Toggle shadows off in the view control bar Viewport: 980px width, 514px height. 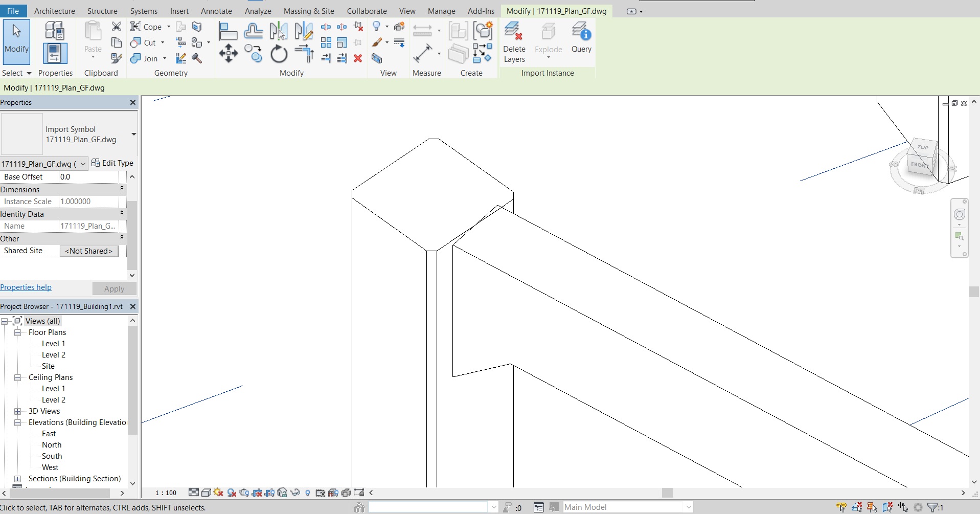pos(231,493)
